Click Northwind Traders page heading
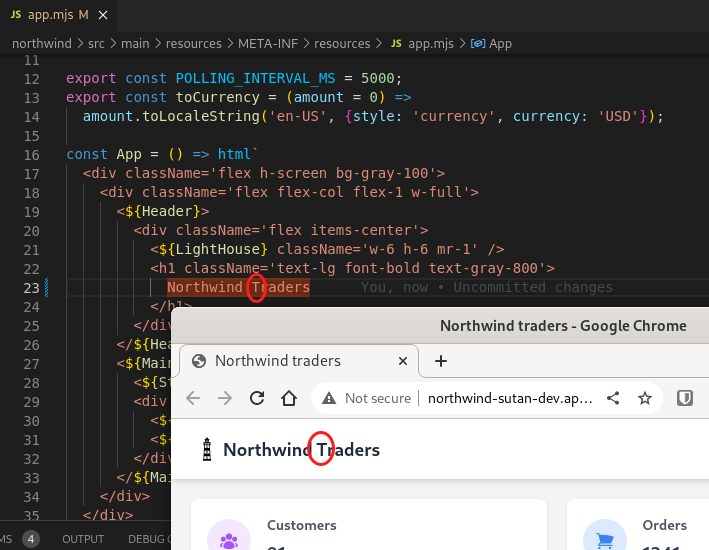The width and height of the screenshot is (709, 550). coord(302,450)
